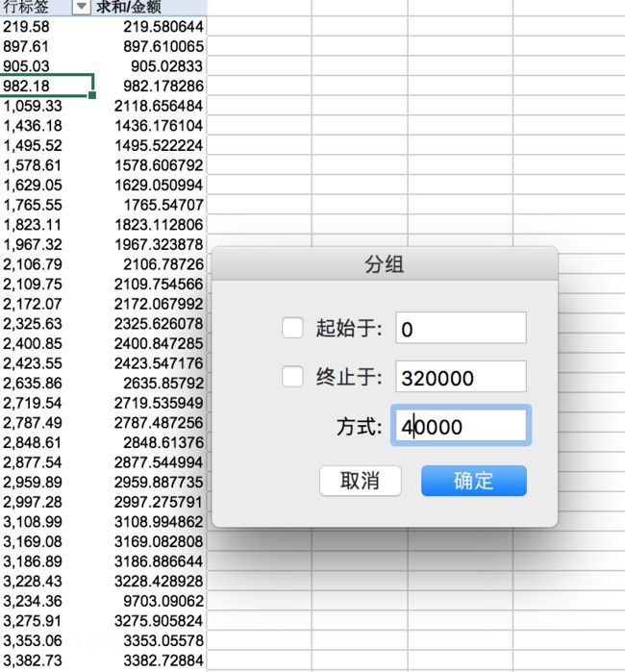
Task: Select row label cell 2,172.07
Action: coord(47,304)
